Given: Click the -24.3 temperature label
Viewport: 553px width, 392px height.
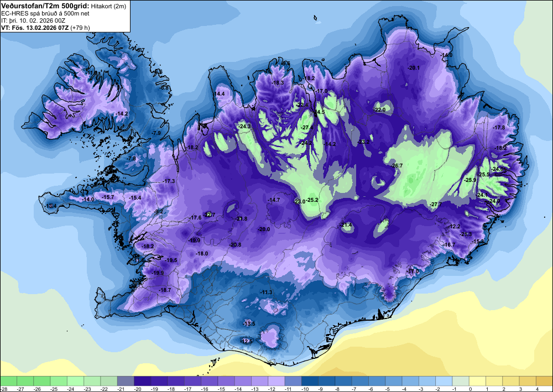Looking at the screenshot, I should [x=245, y=126].
